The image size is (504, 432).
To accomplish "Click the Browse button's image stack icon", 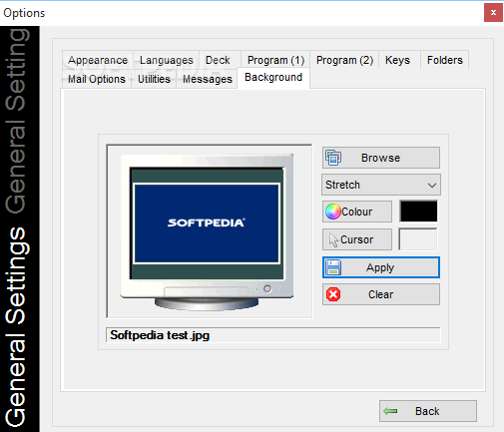I will (333, 158).
